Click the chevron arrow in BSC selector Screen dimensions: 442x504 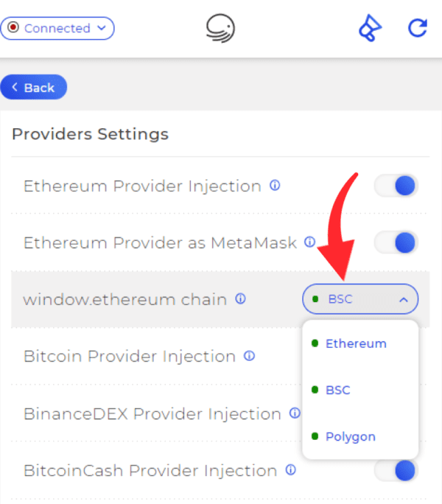[x=404, y=300]
